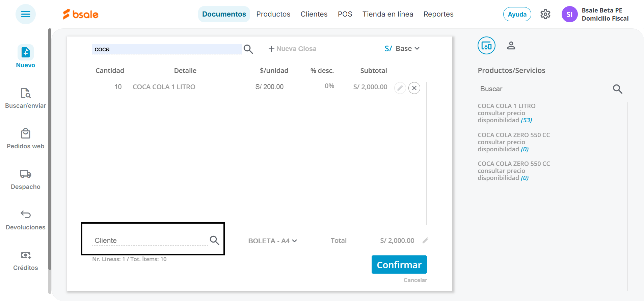The image size is (644, 301).
Task: Open the S/ Base price list dropdown
Action: pos(402,49)
